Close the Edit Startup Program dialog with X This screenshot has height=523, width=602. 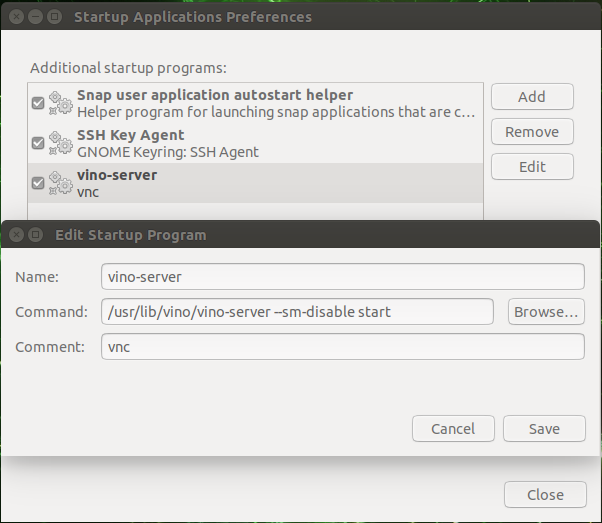17,235
